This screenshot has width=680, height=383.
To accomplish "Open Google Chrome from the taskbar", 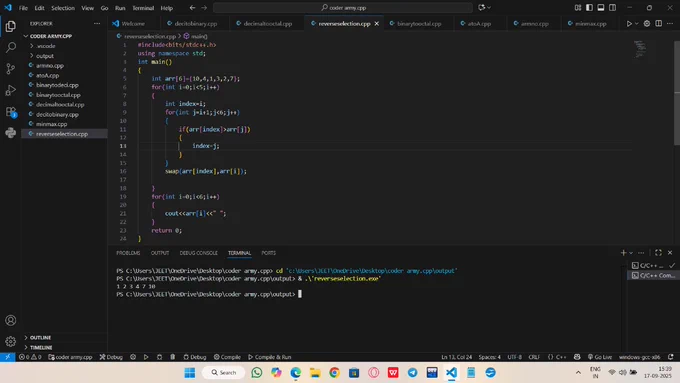I will point(334,373).
